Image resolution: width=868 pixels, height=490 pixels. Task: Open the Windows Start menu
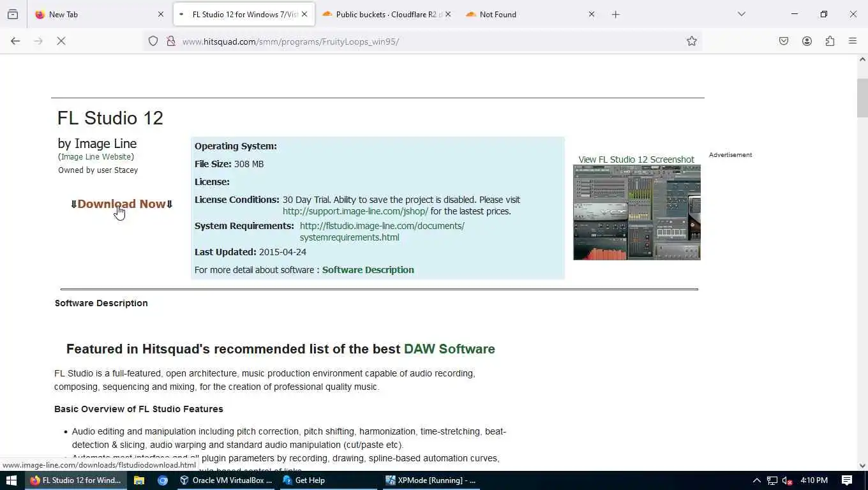coord(11,480)
